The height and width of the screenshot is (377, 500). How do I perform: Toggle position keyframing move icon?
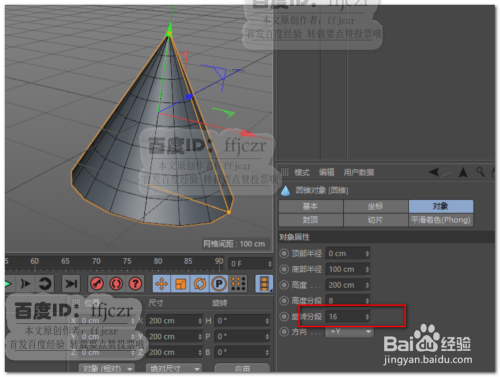coord(162,284)
